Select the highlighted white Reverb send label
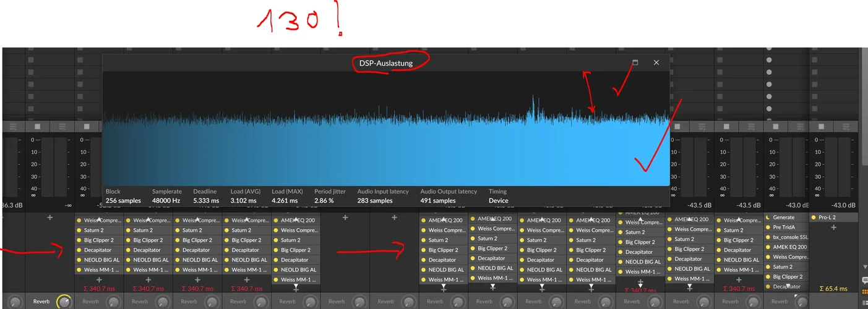868x309 pixels. click(41, 302)
